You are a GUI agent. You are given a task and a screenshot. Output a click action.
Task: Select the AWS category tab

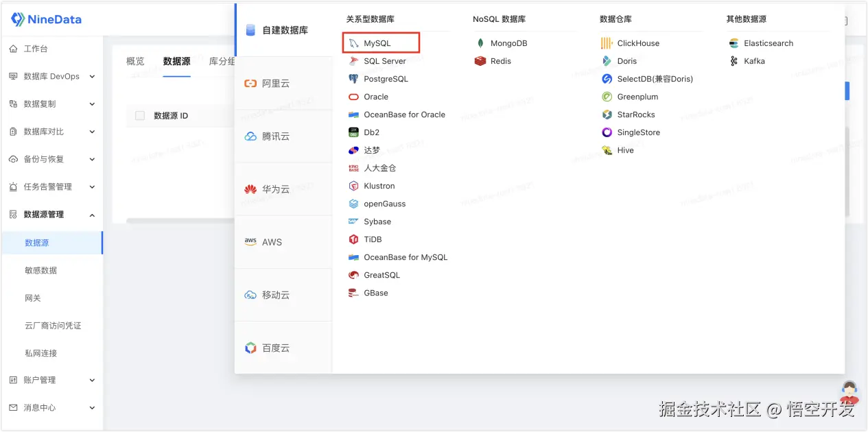pyautogui.click(x=283, y=241)
